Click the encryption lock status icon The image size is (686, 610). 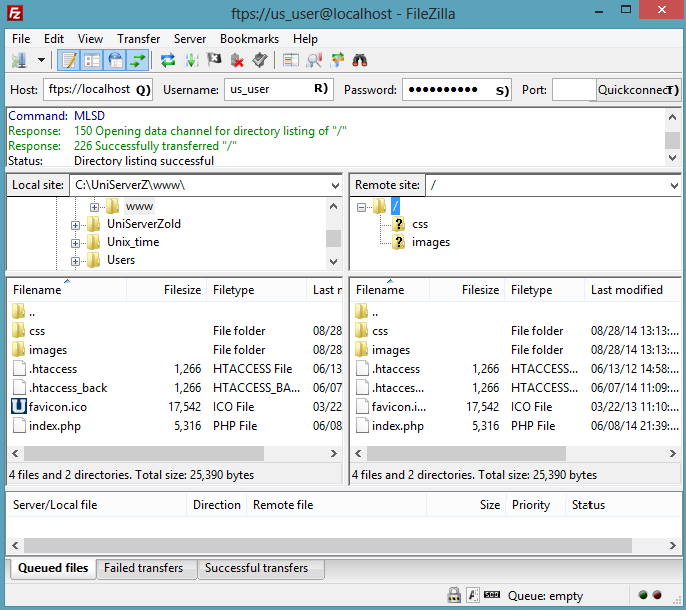454,595
